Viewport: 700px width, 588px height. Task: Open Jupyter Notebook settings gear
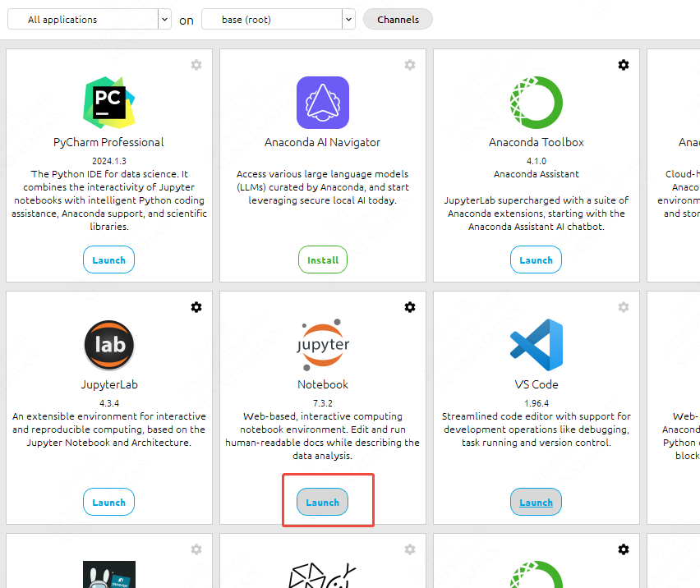tap(410, 307)
